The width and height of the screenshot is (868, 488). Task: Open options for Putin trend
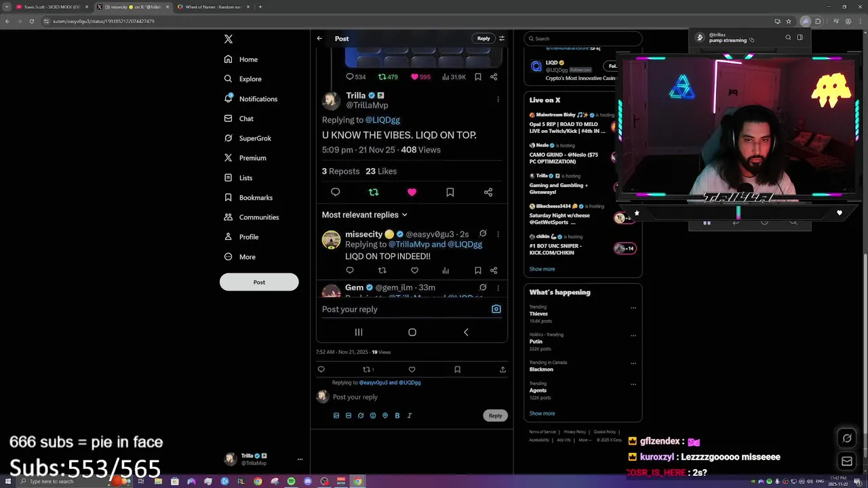coord(633,335)
